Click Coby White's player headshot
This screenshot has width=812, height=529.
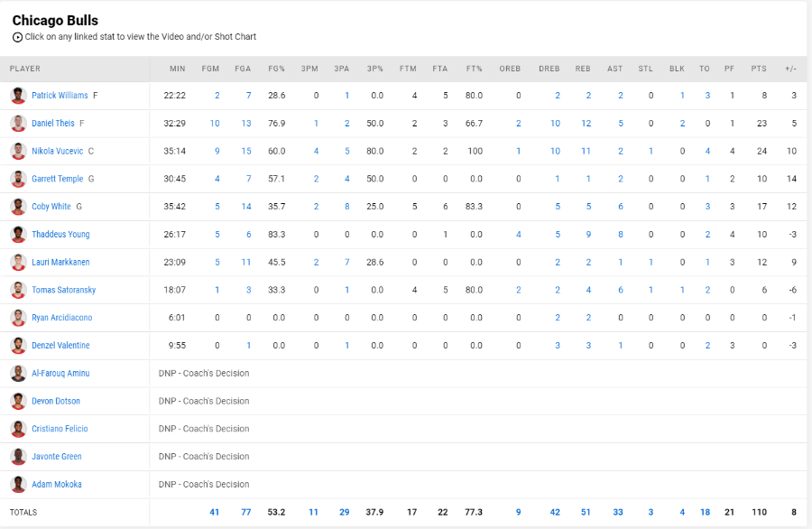pos(18,206)
